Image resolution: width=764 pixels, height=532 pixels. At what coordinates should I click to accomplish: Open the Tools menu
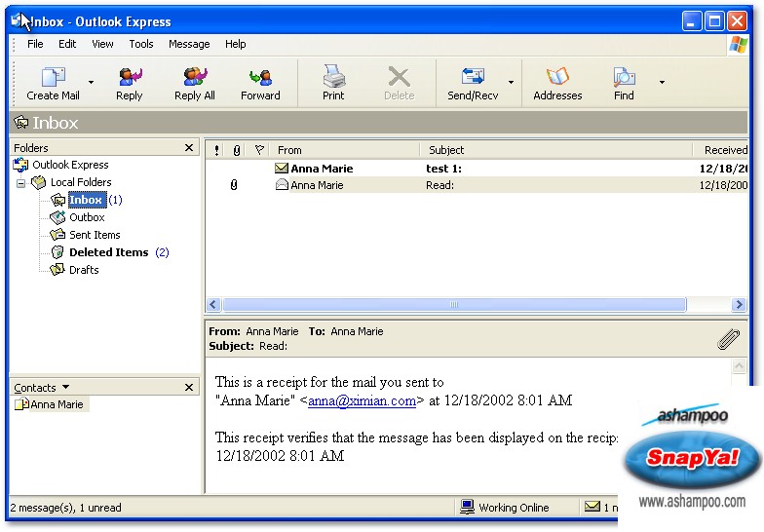pos(141,44)
